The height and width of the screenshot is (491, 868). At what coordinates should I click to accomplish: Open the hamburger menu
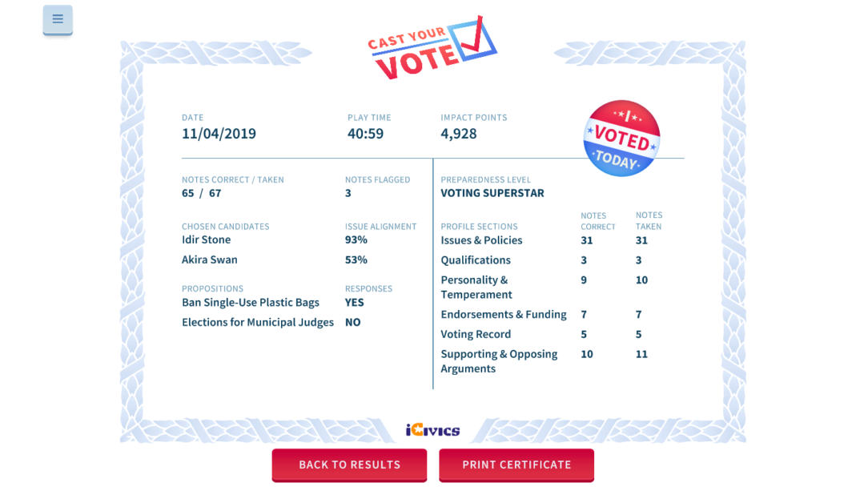point(57,19)
